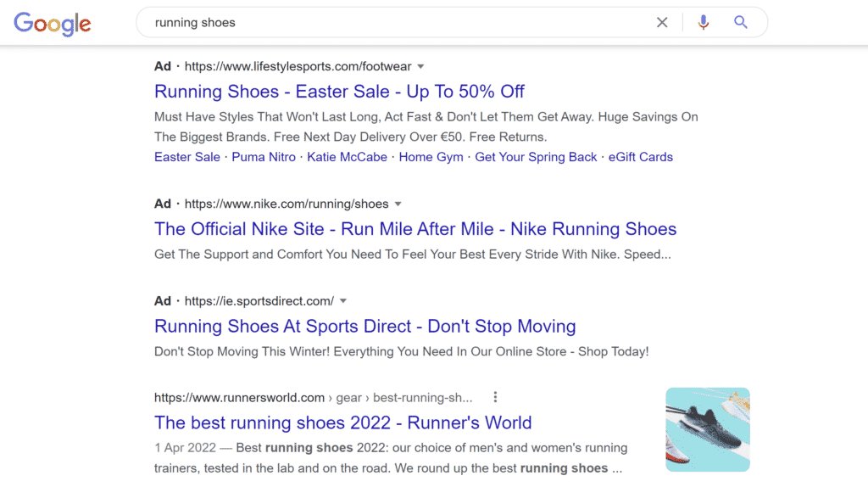Click the running shoe thumbnail image
This screenshot has width=868, height=498.
pyautogui.click(x=708, y=430)
